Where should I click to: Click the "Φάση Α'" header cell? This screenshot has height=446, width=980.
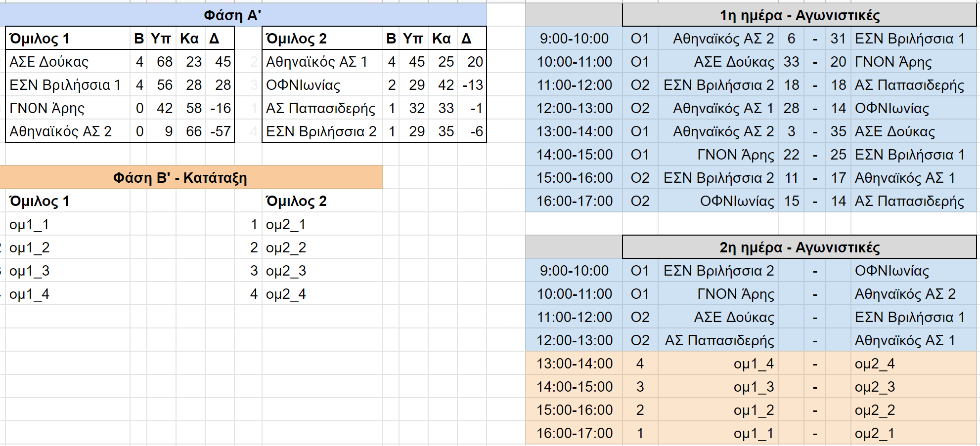(x=232, y=15)
